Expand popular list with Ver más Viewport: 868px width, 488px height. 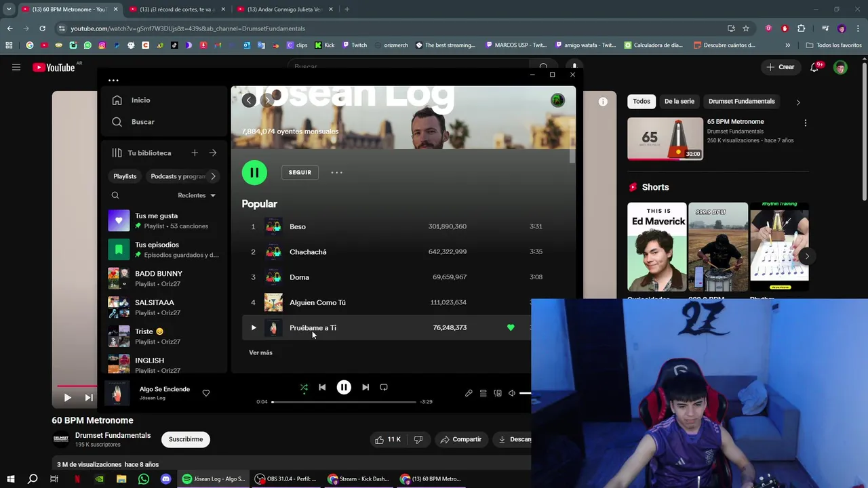260,352
